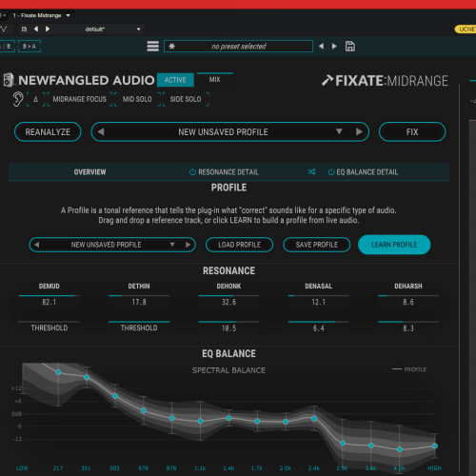Image resolution: width=476 pixels, height=476 pixels.
Task: Enable Side Solo
Action: (x=186, y=99)
